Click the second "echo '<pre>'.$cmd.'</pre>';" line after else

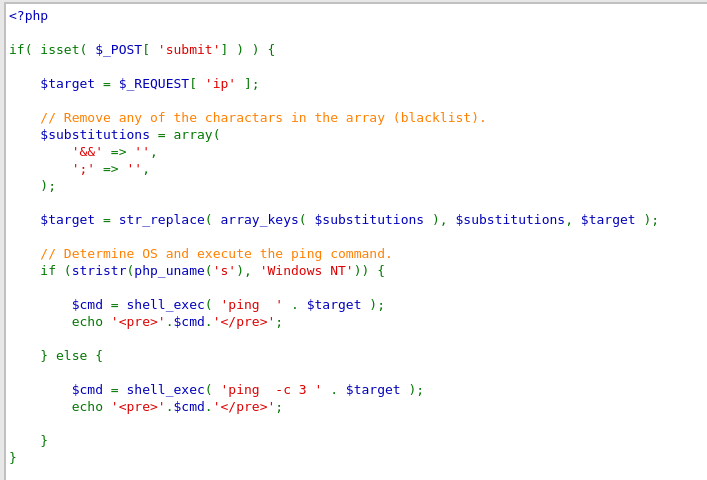[177, 407]
